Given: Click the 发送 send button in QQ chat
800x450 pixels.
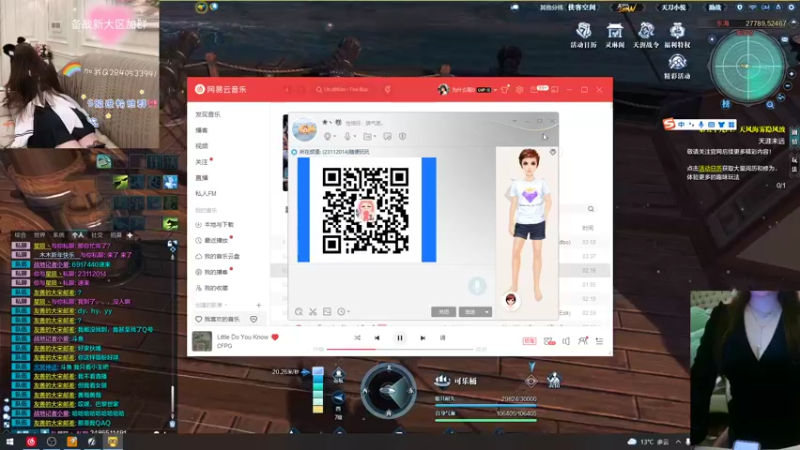Looking at the screenshot, I should (470, 312).
